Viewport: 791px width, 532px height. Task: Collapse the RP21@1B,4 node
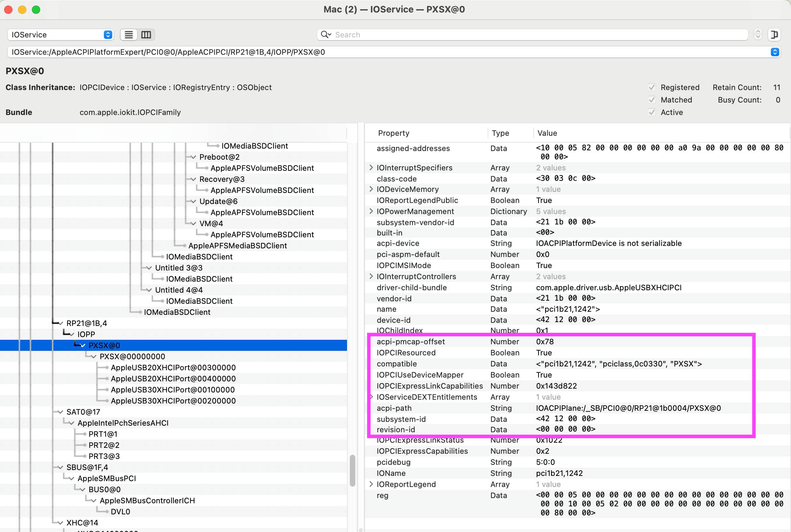61,323
